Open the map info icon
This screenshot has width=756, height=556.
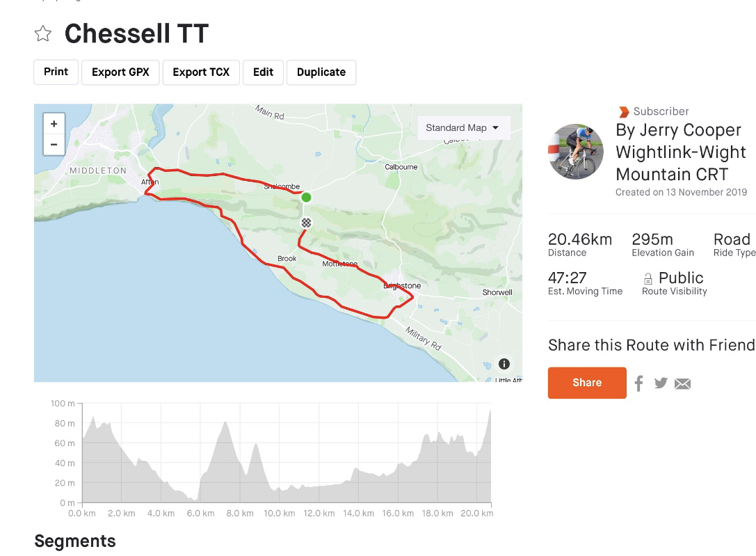(504, 364)
